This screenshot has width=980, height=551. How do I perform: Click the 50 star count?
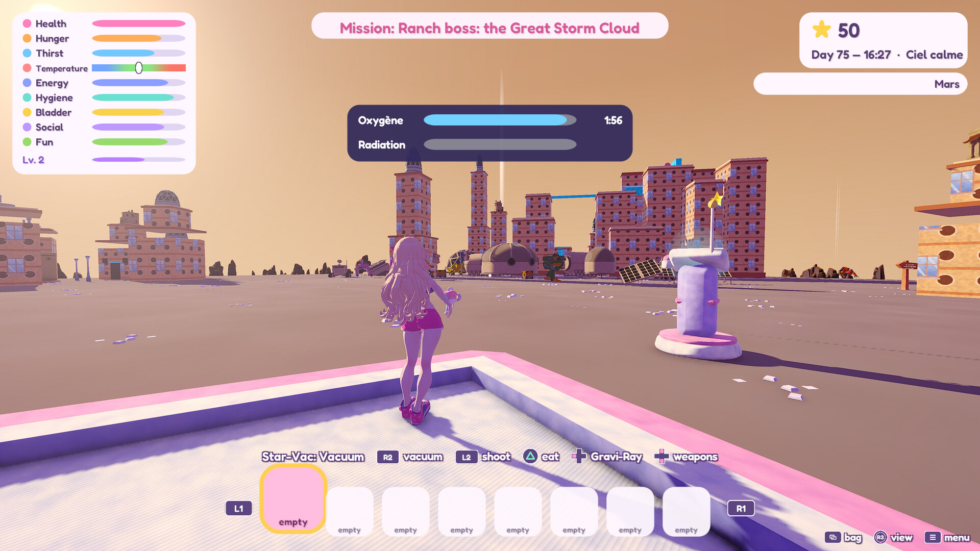point(848,31)
